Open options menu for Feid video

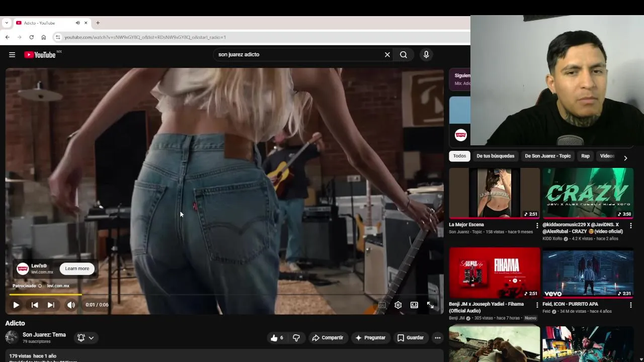click(x=630, y=305)
